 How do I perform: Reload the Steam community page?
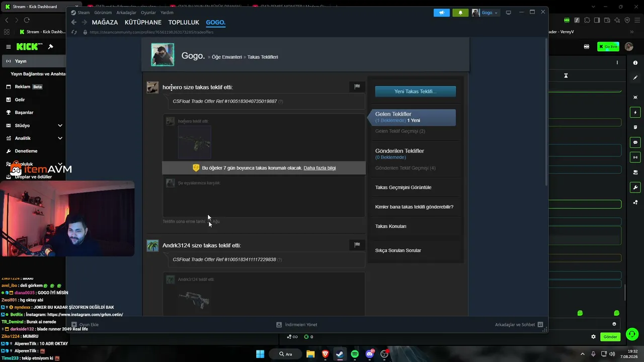pos(74,32)
